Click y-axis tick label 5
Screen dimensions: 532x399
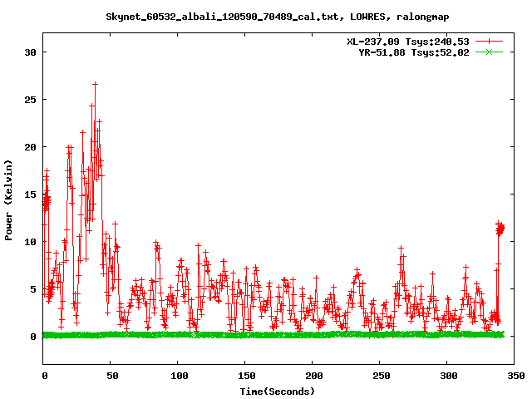point(33,289)
